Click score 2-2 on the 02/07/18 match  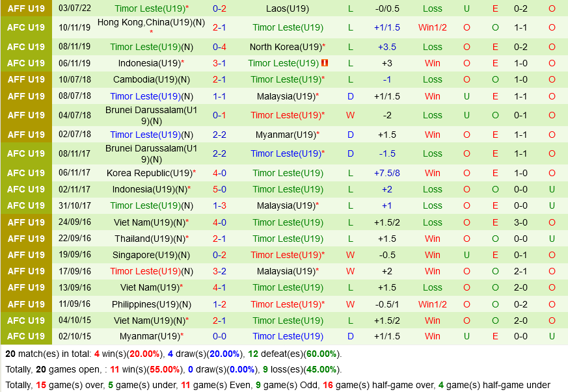coord(219,135)
